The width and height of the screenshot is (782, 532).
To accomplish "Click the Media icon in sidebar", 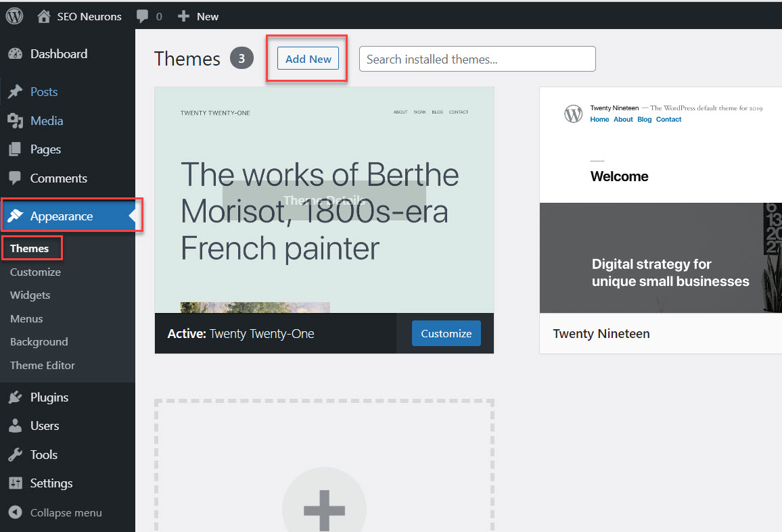I will (x=16, y=120).
